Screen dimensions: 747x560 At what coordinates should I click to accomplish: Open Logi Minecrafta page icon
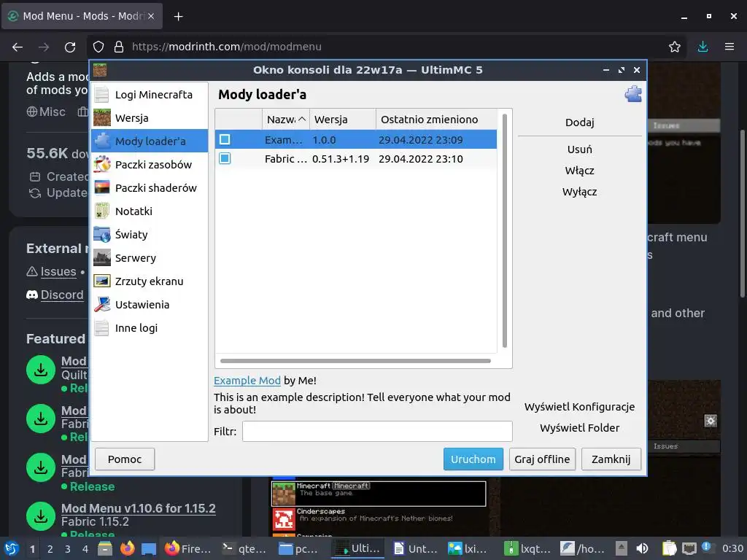pos(101,94)
